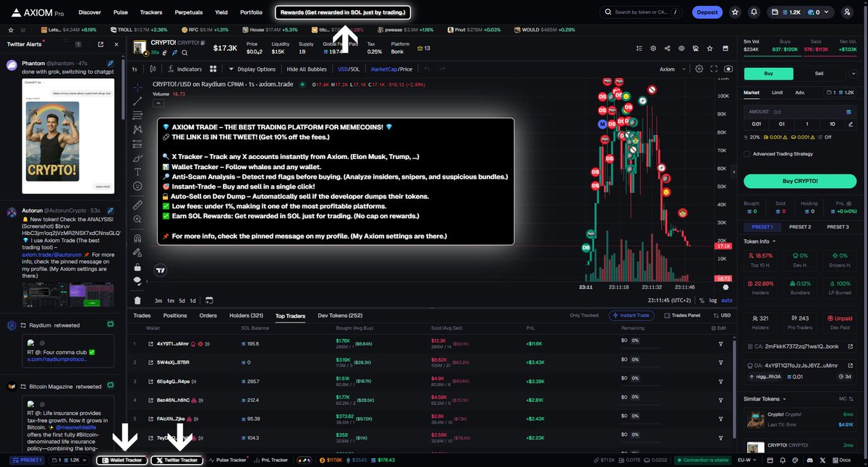Click Hide All Bubbles button
The height and width of the screenshot is (467, 868).
point(308,69)
